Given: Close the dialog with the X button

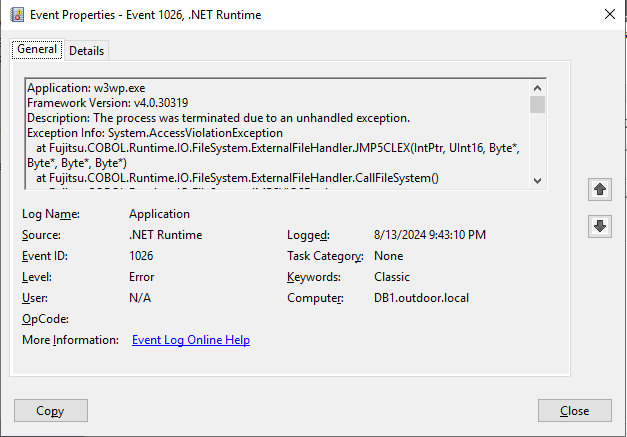Looking at the screenshot, I should pos(609,14).
